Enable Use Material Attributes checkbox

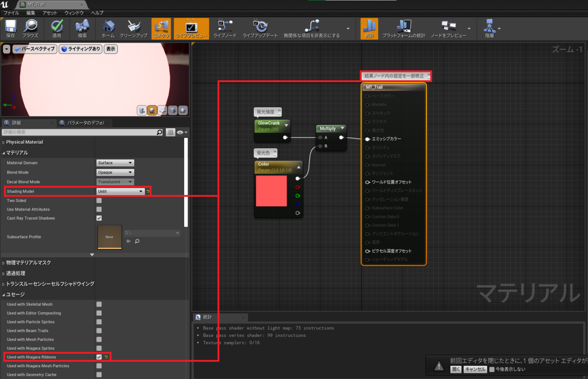[x=99, y=209]
